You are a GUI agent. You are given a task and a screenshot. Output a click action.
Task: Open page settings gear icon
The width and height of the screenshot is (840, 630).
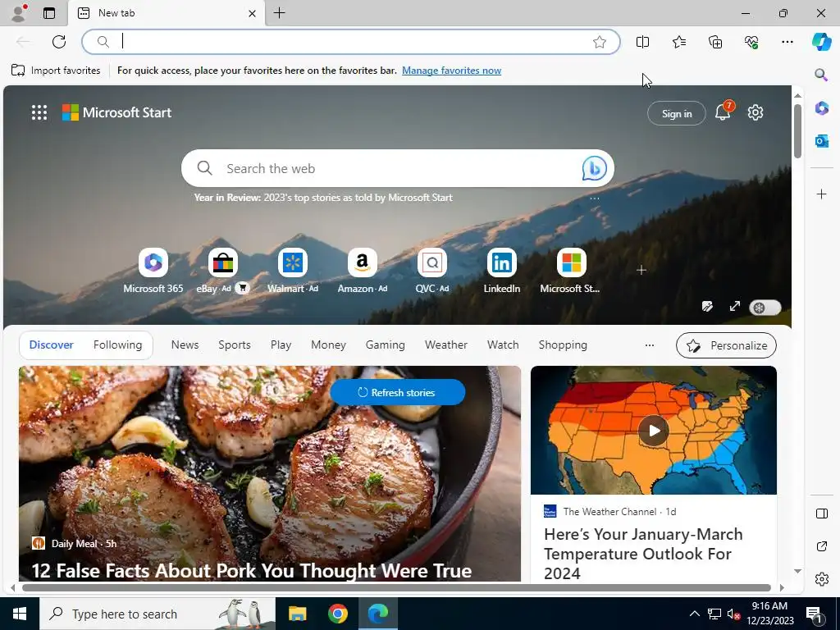[756, 112]
